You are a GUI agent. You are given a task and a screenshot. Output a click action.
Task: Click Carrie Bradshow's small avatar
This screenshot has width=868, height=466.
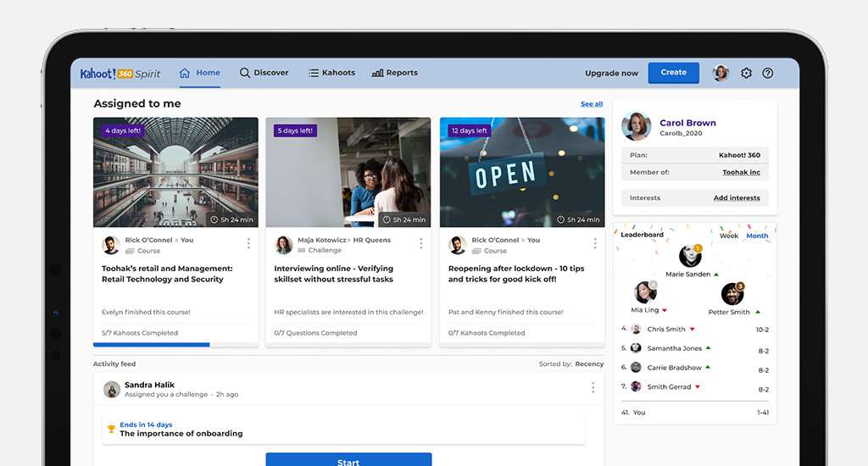coord(636,368)
